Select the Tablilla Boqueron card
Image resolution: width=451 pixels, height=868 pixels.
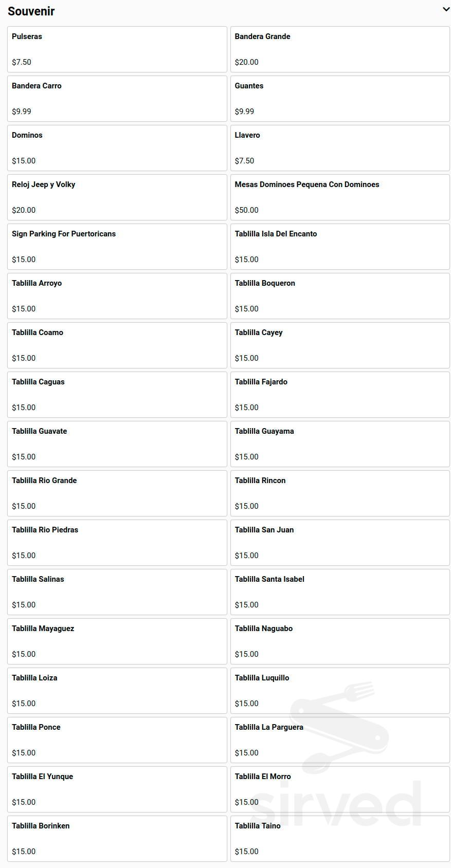(340, 296)
